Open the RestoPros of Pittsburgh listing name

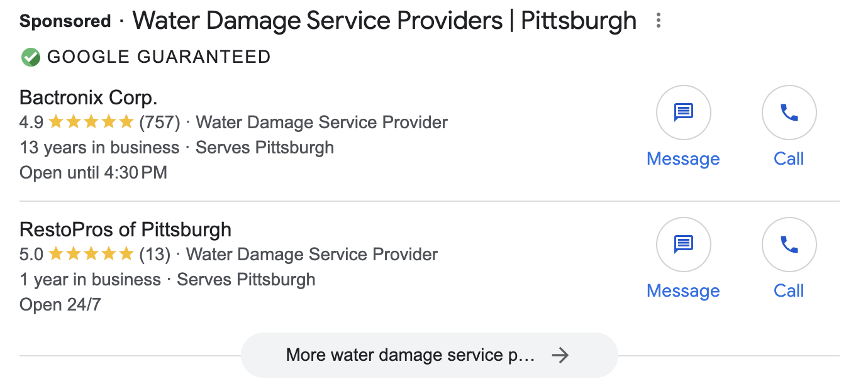point(126,229)
